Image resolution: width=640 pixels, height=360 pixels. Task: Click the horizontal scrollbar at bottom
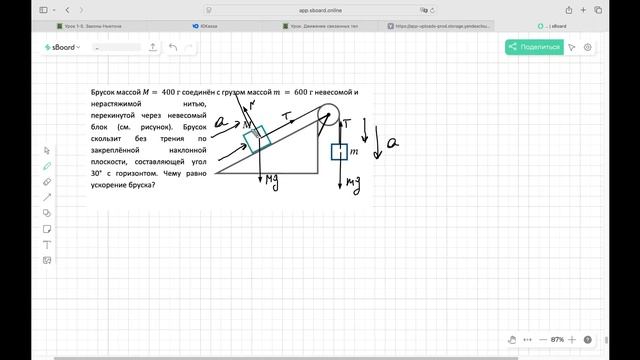pos(286,358)
